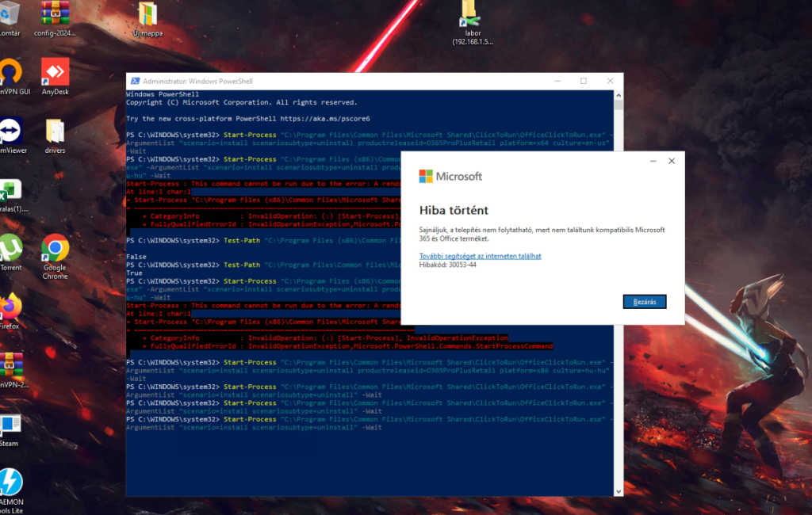Click the PowerShell scrollbar up arrow
Image resolution: width=812 pixels, height=515 pixels.
point(619,94)
